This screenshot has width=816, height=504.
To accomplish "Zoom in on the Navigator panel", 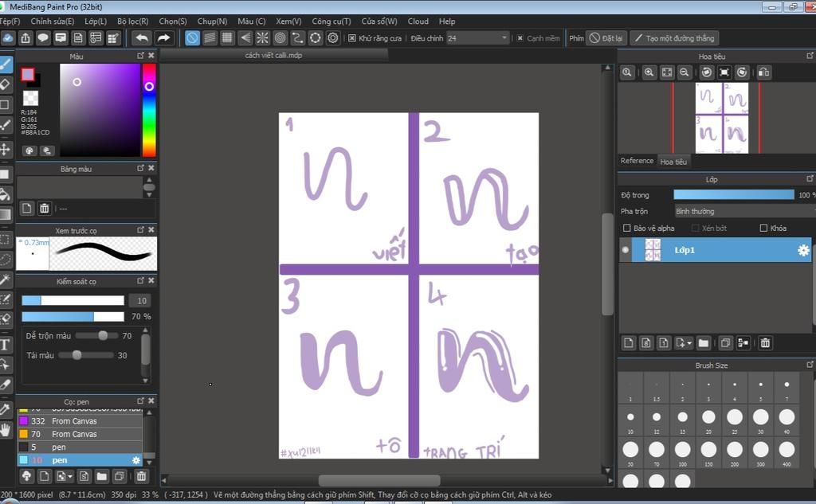I will (x=649, y=72).
